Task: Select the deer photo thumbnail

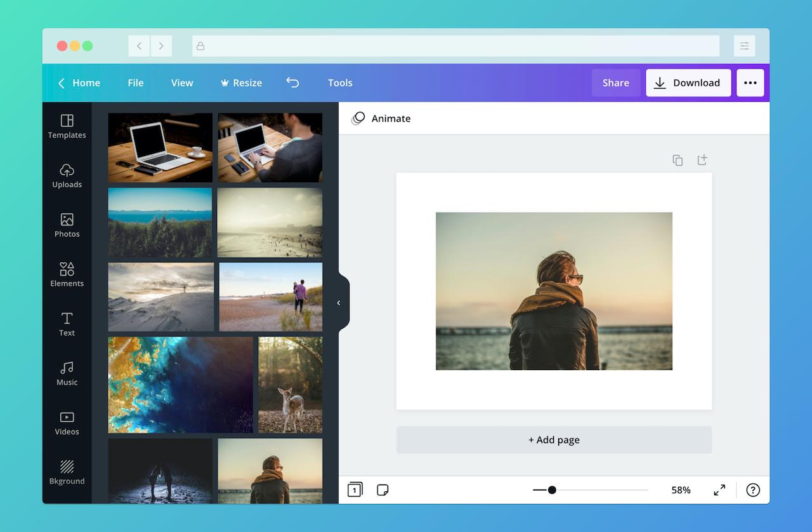Action: tap(290, 385)
